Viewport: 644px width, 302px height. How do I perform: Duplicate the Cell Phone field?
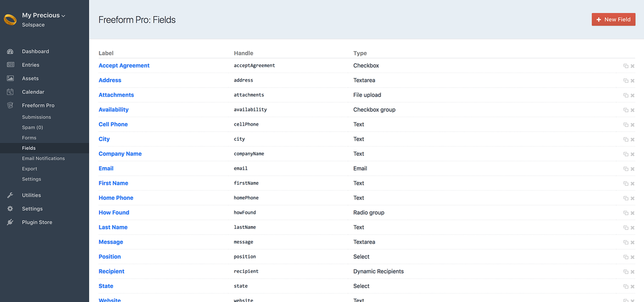(626, 125)
